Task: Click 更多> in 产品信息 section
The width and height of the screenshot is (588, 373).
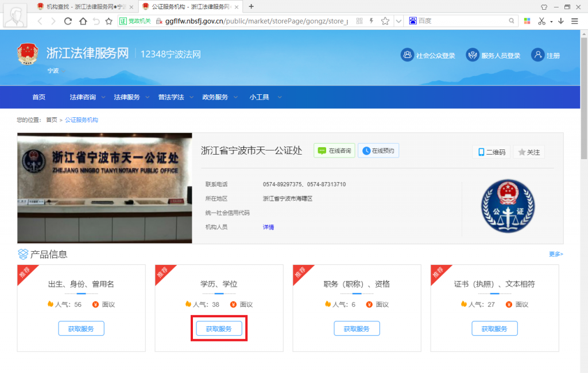Action: point(556,255)
